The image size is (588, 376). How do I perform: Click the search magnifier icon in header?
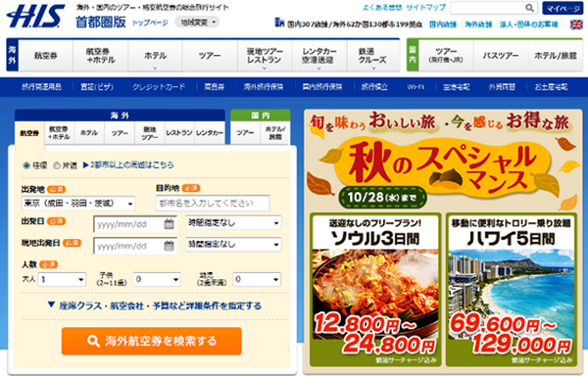529,8
